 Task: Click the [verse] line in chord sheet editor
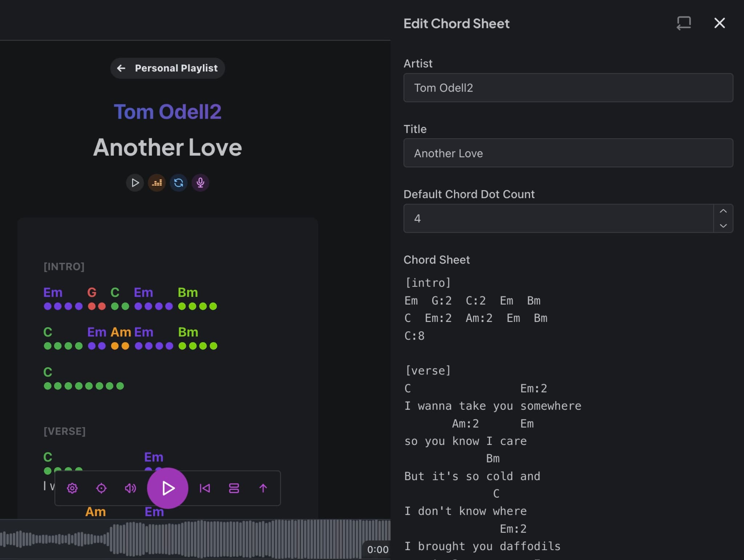tap(428, 370)
